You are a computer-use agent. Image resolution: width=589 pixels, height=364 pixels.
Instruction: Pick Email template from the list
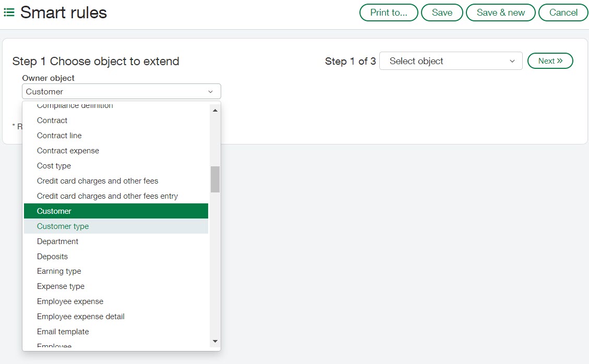coord(63,332)
